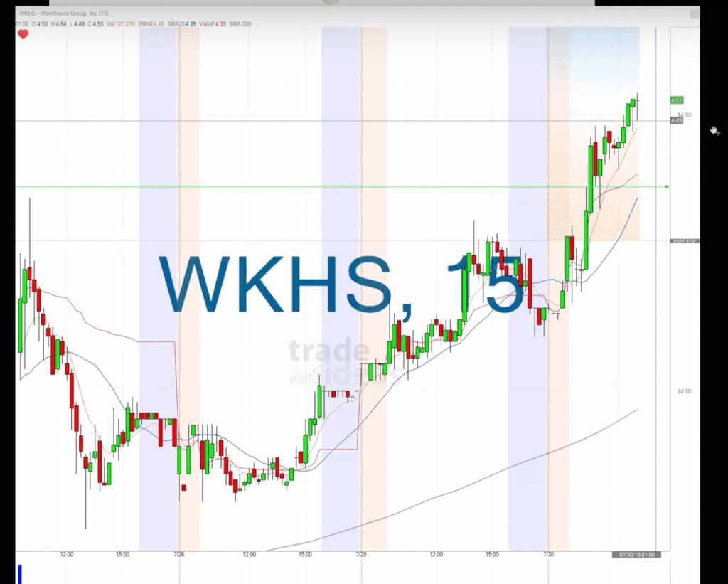Click the O 4.53 open price readout
The width and height of the screenshot is (728, 584).
(40, 23)
